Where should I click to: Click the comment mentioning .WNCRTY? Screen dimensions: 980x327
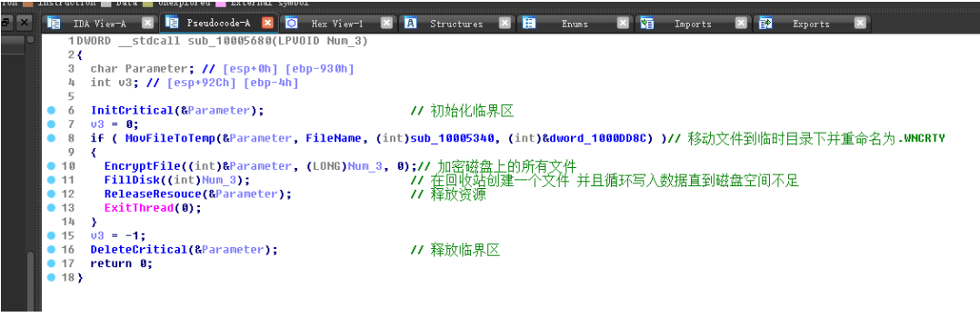point(807,138)
